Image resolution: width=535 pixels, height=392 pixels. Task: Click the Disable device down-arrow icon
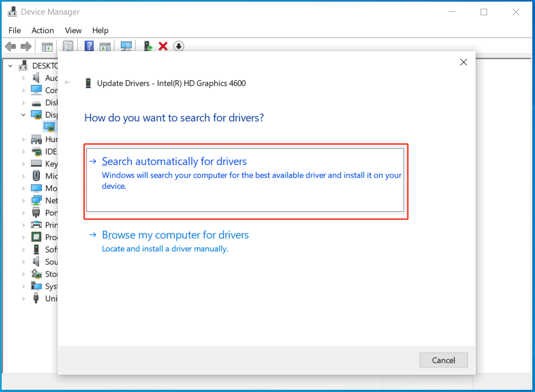coord(178,46)
